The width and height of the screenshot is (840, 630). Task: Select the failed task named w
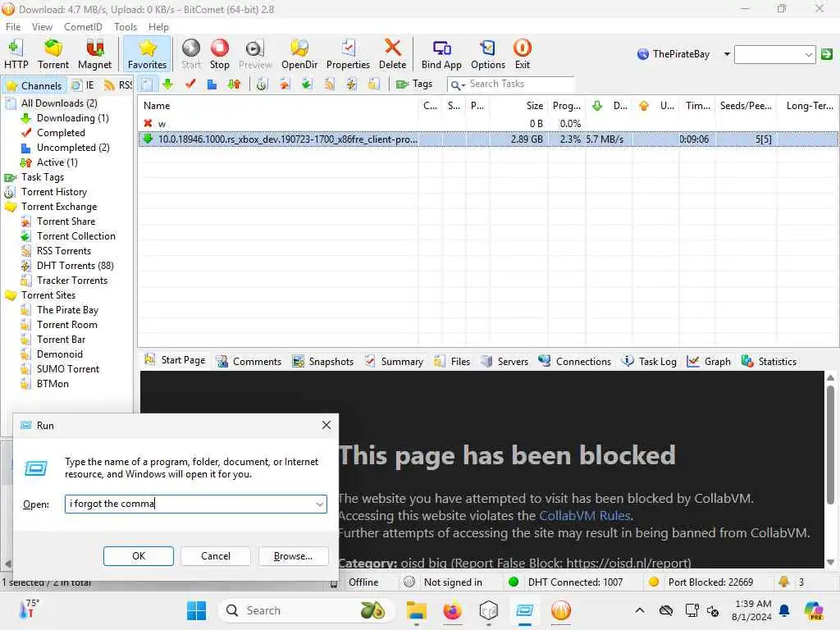[x=487, y=124]
